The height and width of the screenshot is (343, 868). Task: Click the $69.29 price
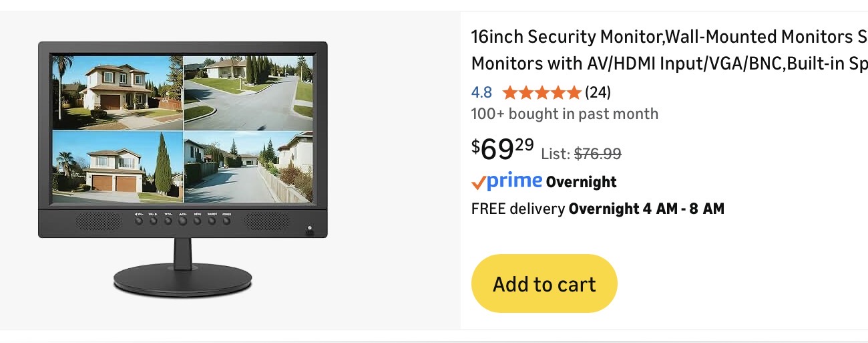(x=503, y=148)
